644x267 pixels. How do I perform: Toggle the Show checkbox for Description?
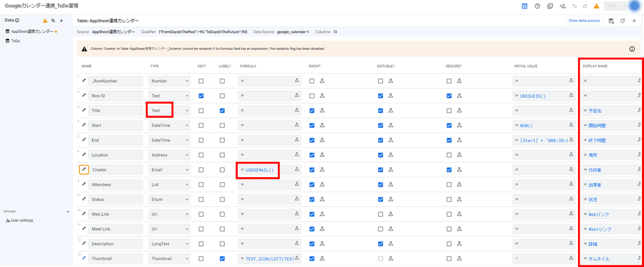tap(312, 243)
